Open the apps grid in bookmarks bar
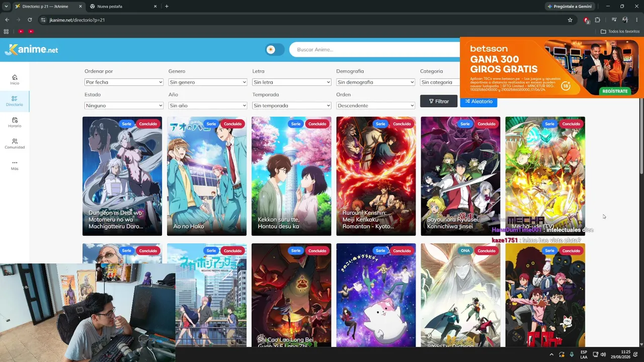Screen dimensions: 644x362 (6, 31)
